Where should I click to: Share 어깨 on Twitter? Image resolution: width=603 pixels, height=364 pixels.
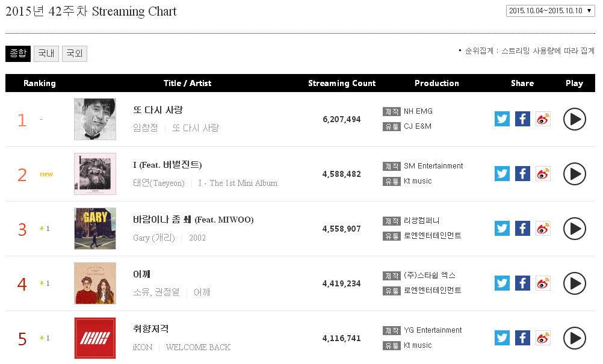pyautogui.click(x=502, y=283)
